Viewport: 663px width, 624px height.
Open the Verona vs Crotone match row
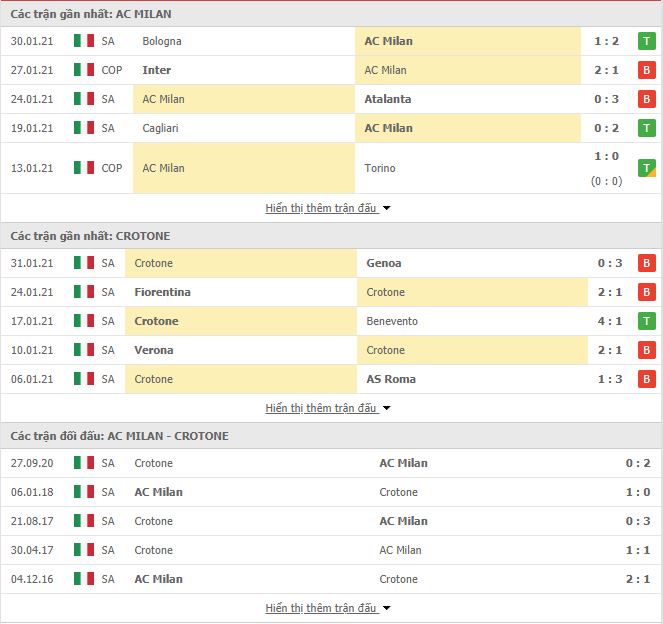click(x=332, y=350)
